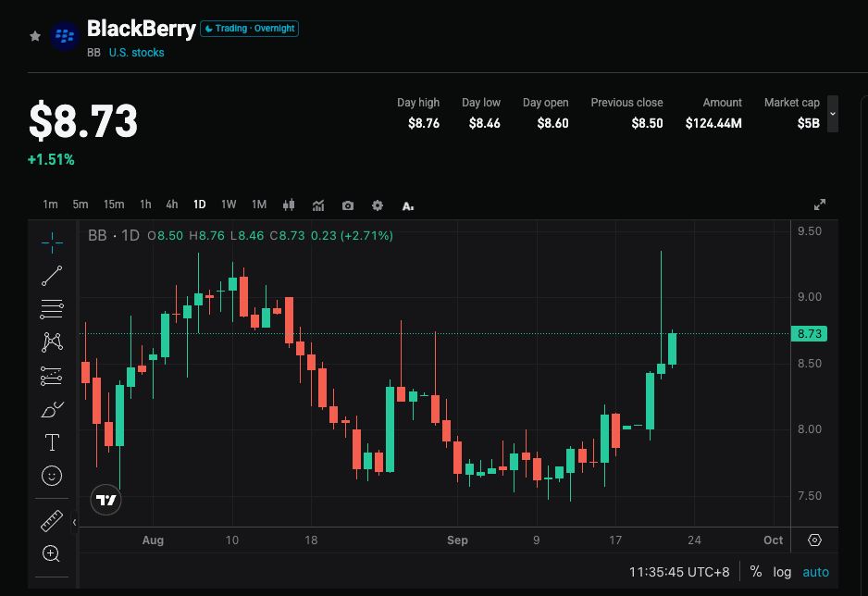The width and height of the screenshot is (868, 596).
Task: Click the Day low $8.46 value
Action: click(484, 123)
